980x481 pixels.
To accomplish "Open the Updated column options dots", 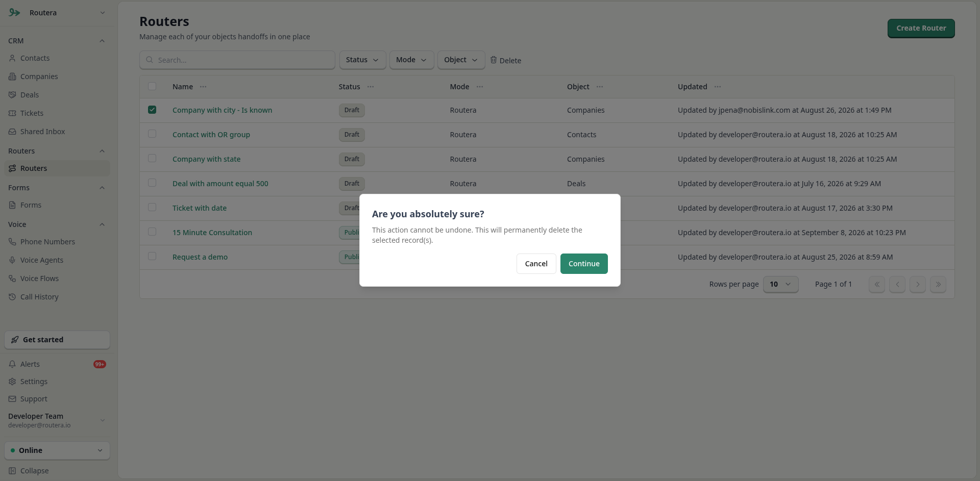I will tap(718, 87).
